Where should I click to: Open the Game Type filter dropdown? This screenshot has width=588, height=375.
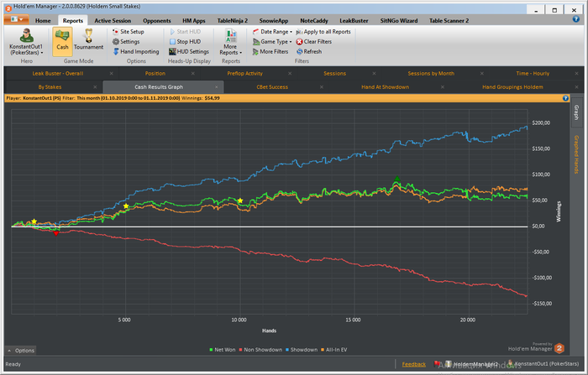click(x=272, y=42)
